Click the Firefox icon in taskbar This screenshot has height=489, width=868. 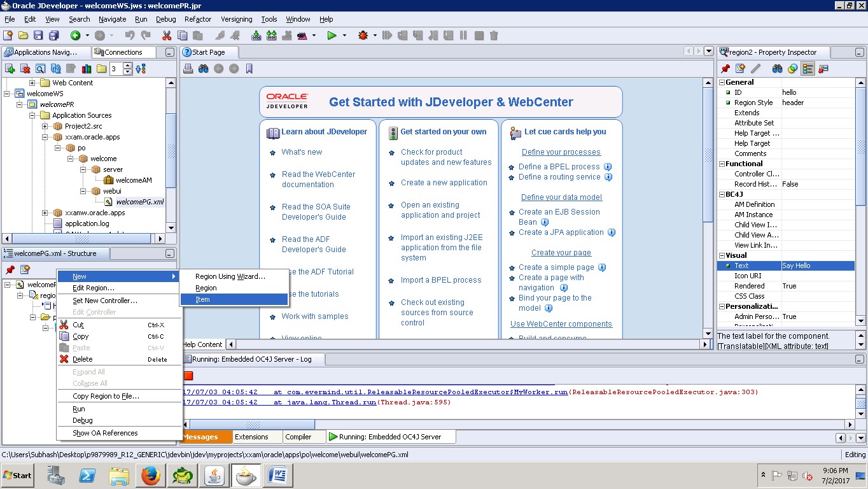pos(151,476)
